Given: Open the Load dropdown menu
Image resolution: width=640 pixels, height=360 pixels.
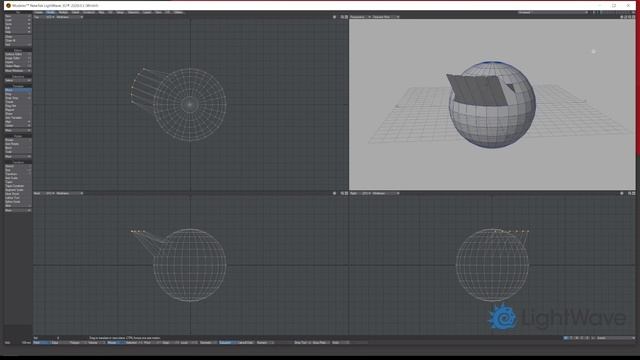Looking at the screenshot, I should [x=18, y=20].
